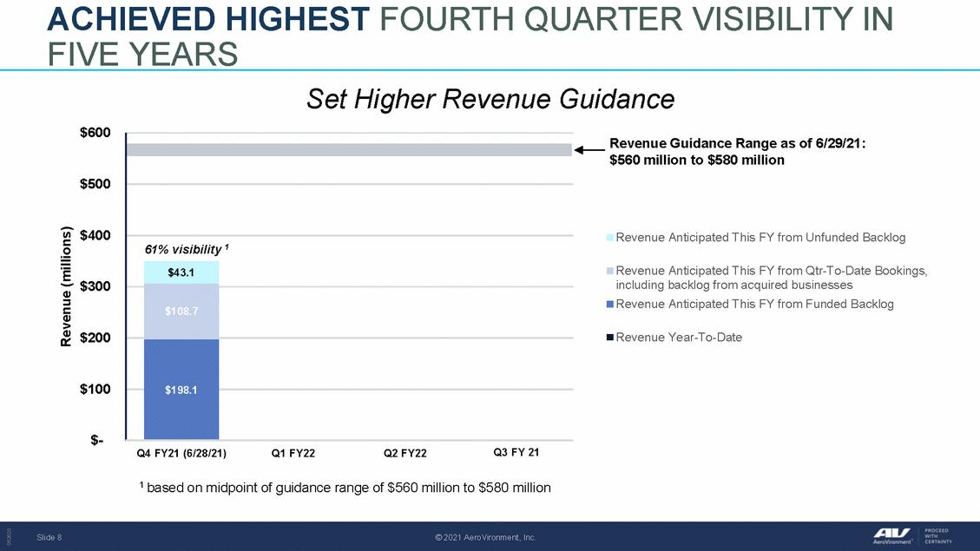
Task: Click the Funded Backlog legend swatch
Action: [x=609, y=305]
